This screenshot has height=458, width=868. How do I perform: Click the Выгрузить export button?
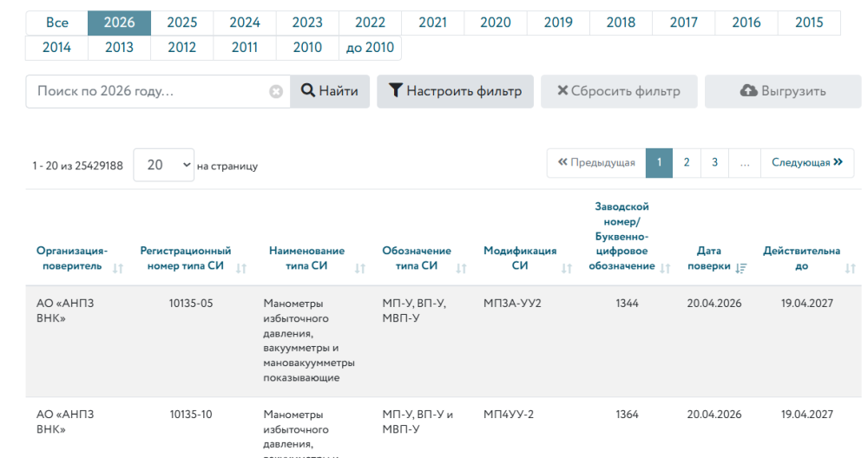782,91
